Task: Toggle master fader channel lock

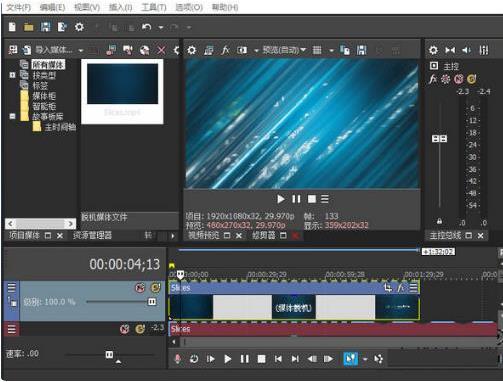Action: [439, 221]
